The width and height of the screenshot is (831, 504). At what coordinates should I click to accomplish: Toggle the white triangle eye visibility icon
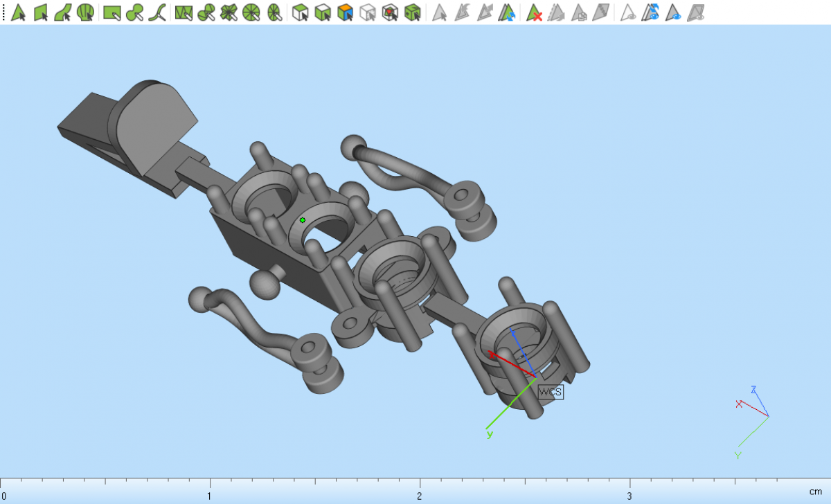tap(627, 12)
